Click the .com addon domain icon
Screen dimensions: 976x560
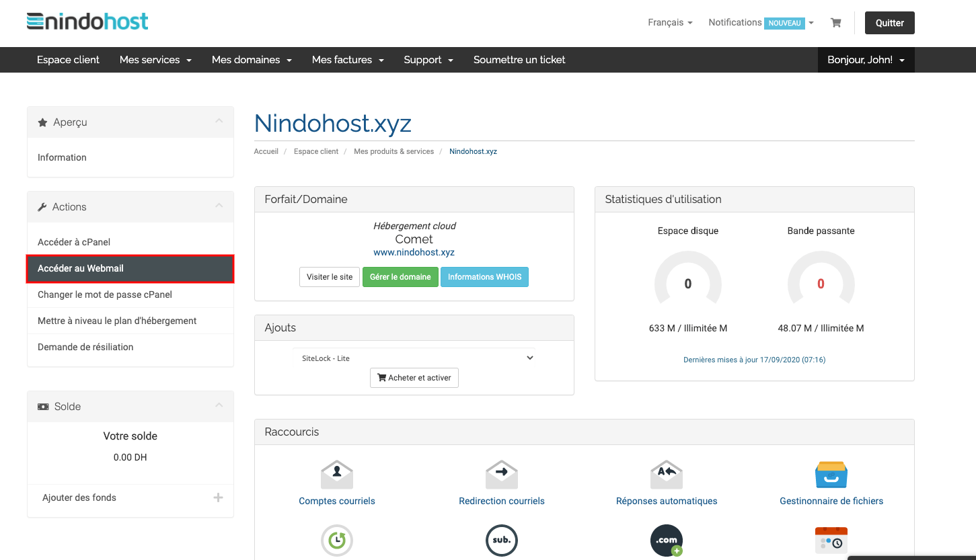pos(667,540)
